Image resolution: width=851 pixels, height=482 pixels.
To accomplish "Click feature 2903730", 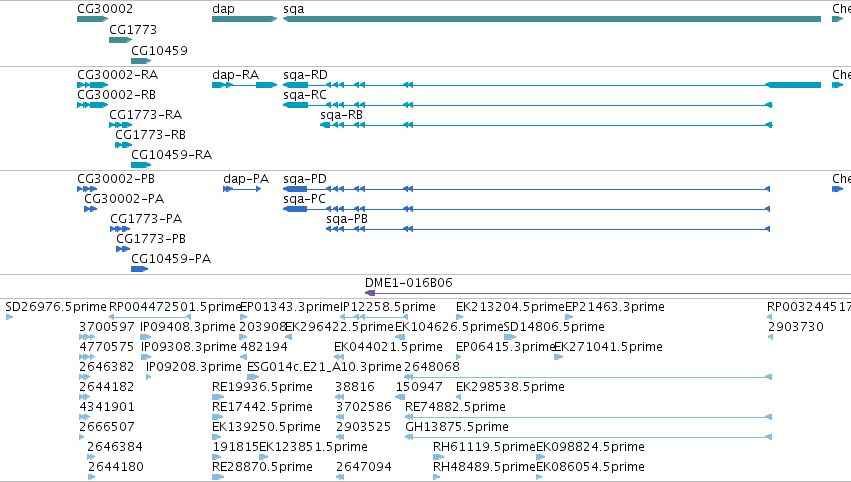I will pyautogui.click(x=770, y=337).
